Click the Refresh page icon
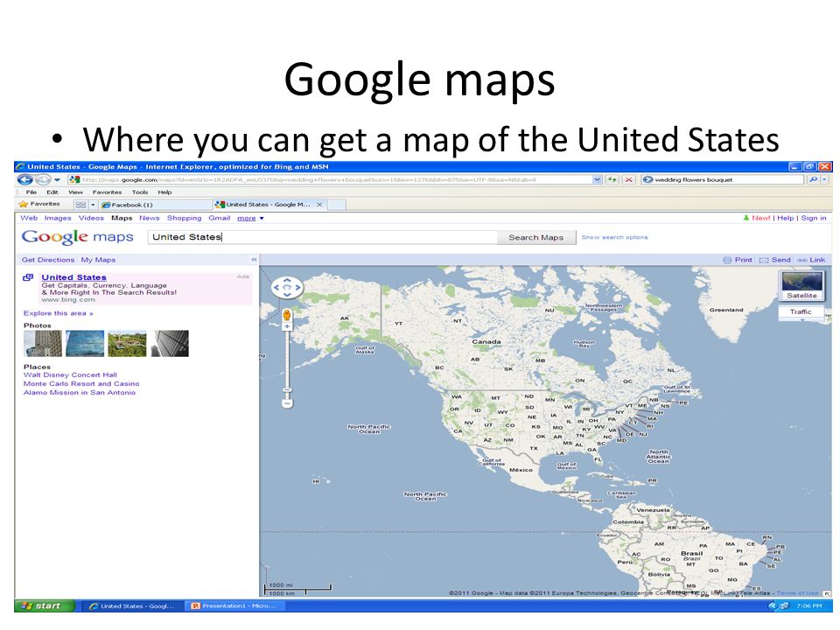The image size is (840, 630). [612, 180]
